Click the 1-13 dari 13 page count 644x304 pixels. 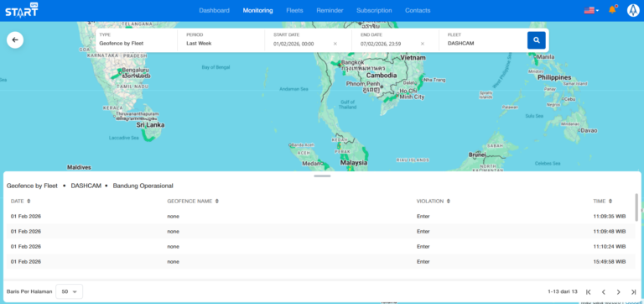[563, 291]
